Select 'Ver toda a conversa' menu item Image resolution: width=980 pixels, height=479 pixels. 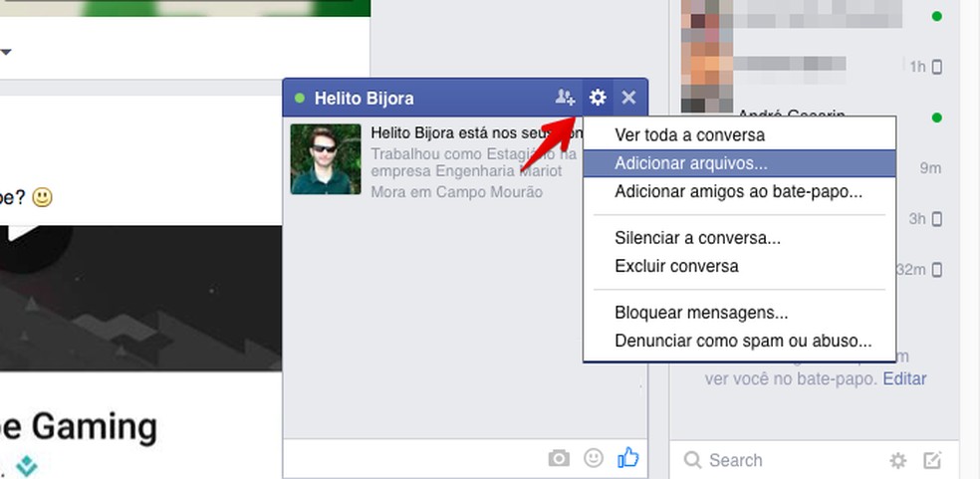(x=739, y=135)
